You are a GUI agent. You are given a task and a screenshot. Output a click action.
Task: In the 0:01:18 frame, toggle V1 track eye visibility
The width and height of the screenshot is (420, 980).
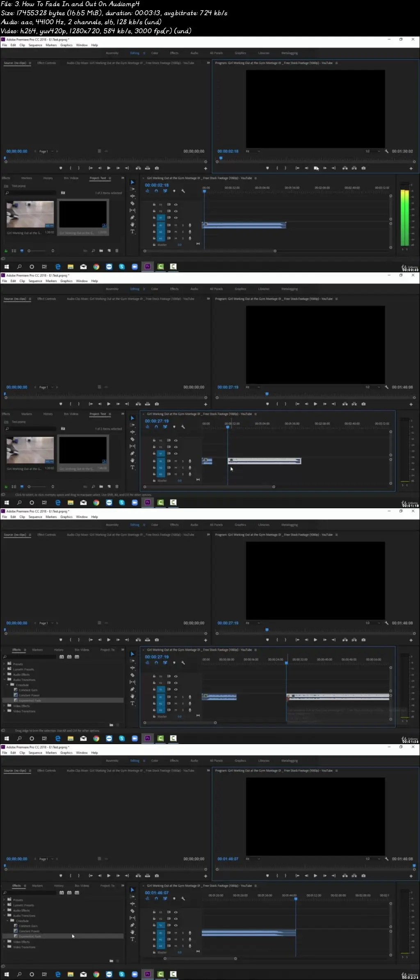pos(176,453)
